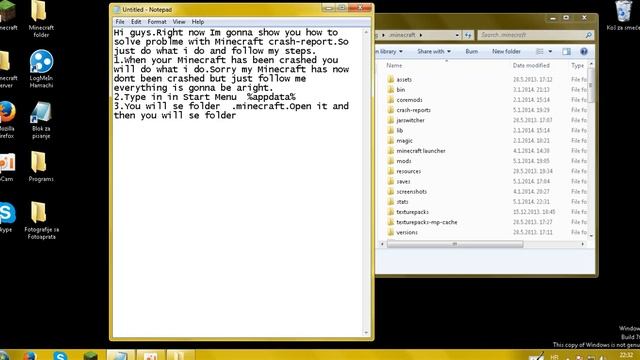The image size is (640, 360).
Task: Toggle the Explorer preview pane icon
Action: (566, 51)
